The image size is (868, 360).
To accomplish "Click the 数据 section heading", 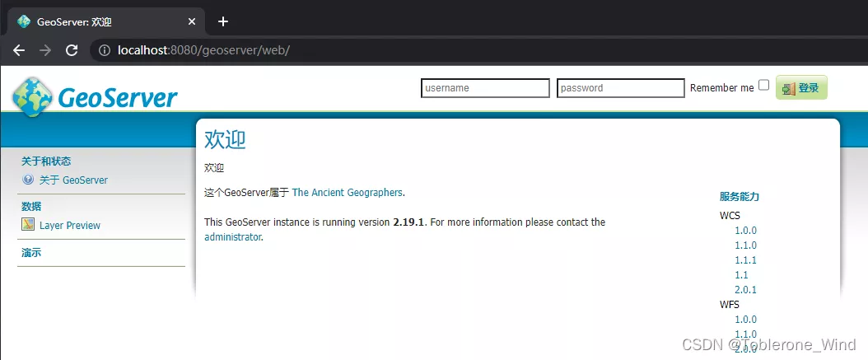I will [31, 207].
